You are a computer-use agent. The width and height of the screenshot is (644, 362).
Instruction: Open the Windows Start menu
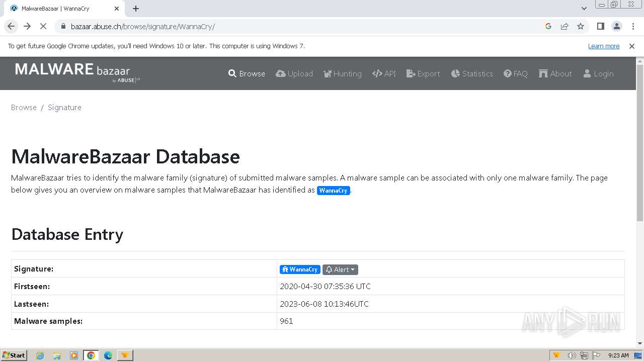point(14,355)
